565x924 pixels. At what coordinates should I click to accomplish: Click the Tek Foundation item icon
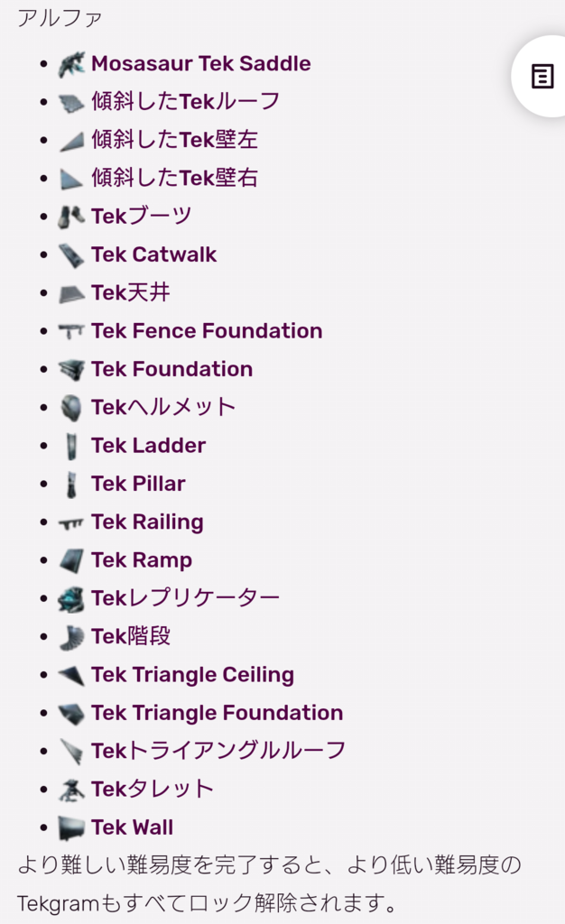pos(71,369)
